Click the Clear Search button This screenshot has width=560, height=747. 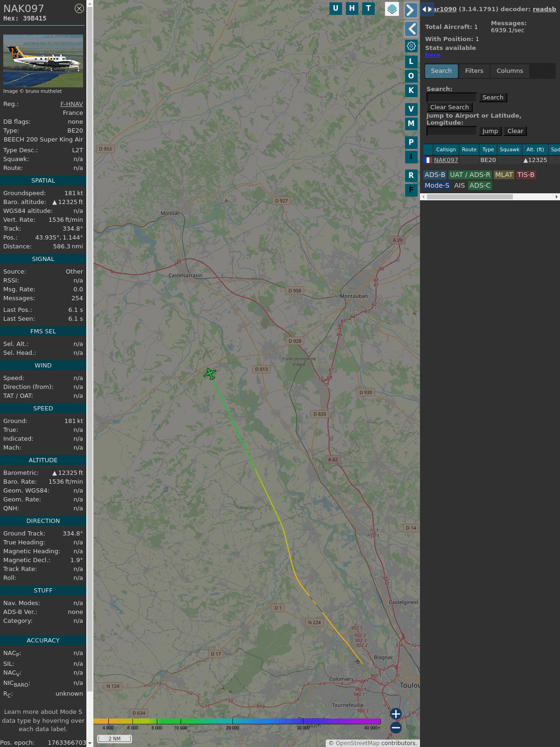click(x=449, y=107)
